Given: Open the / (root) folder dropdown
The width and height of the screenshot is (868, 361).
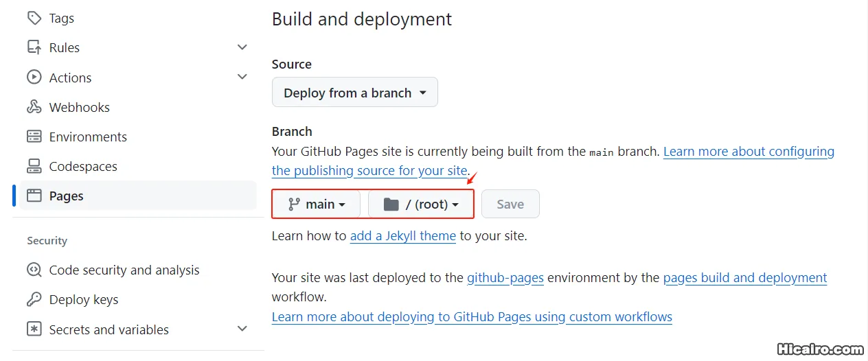Looking at the screenshot, I should tap(420, 204).
